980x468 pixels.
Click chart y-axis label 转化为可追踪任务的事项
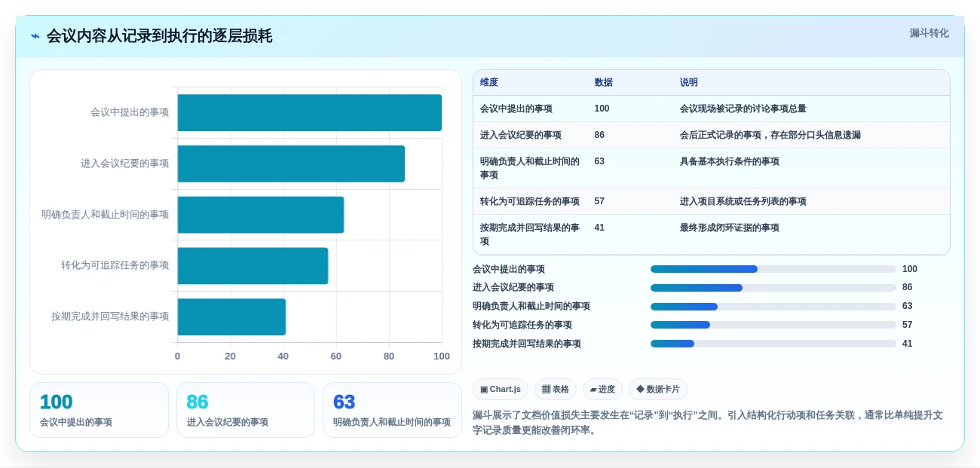(115, 265)
